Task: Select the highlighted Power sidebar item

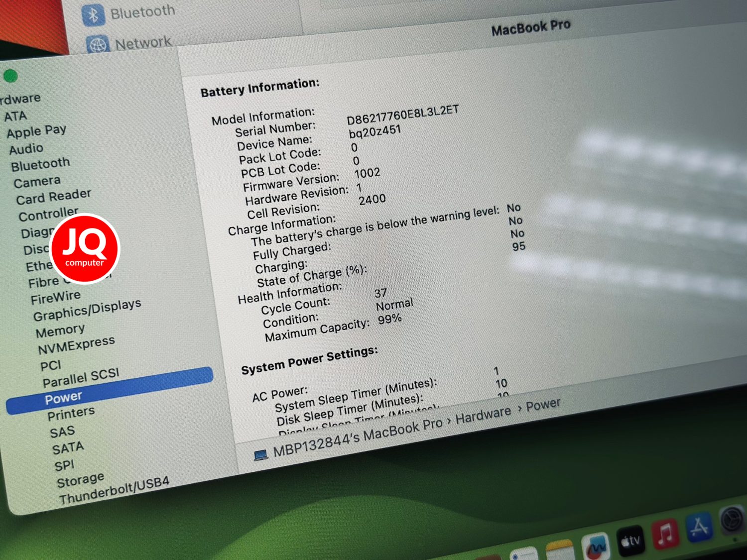Action: coord(109,391)
